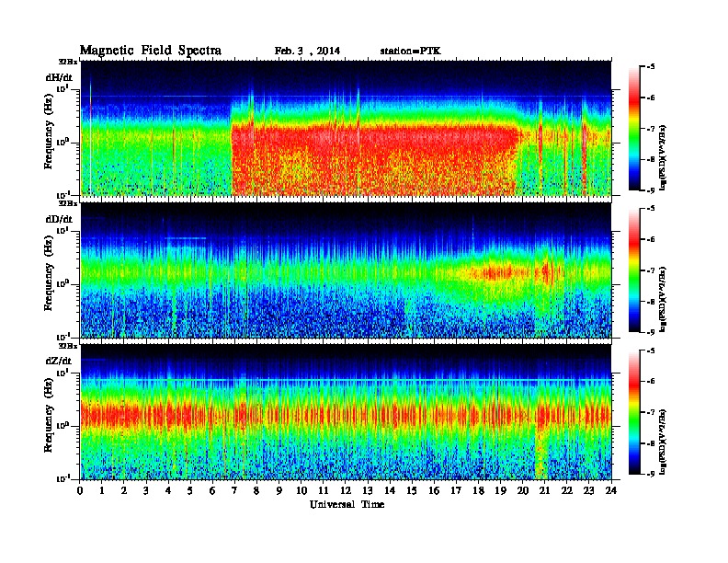
Task: Click the log(PSD) label beside dZ/dt color bar
Action: [x=665, y=442]
